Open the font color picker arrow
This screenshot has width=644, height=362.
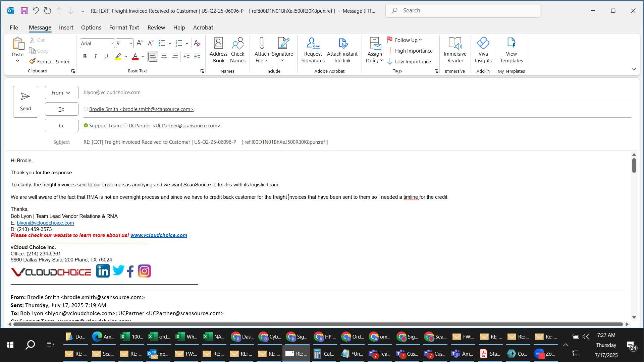143,57
